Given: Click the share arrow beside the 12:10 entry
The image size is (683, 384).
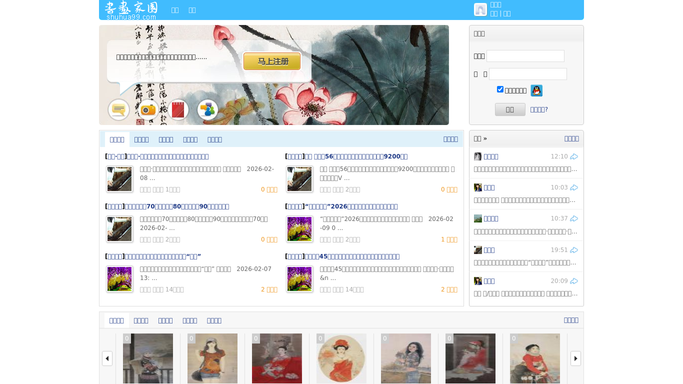Looking at the screenshot, I should coord(574,156).
